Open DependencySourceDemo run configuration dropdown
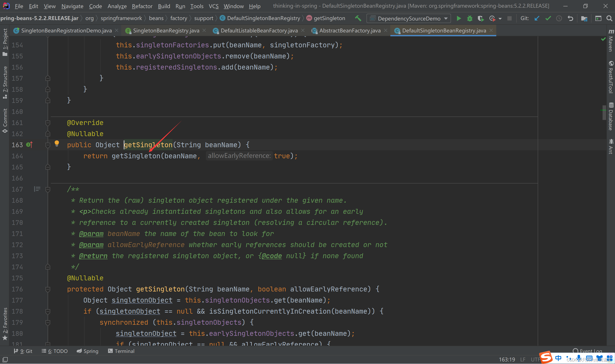Viewport: 615px width, 364px height. [409, 18]
